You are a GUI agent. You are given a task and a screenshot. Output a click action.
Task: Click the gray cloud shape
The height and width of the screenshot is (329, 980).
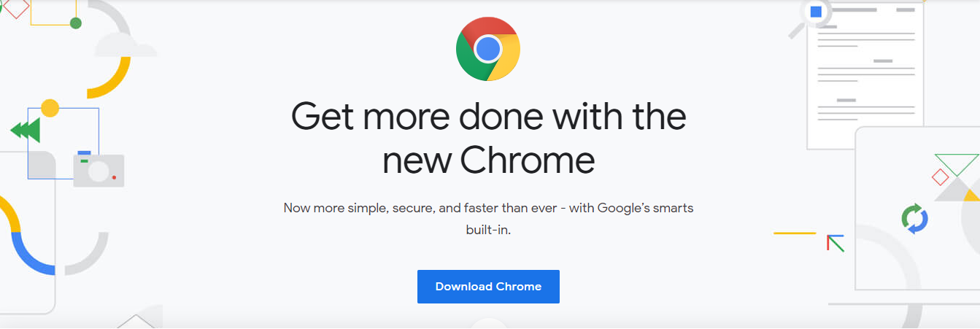126,44
